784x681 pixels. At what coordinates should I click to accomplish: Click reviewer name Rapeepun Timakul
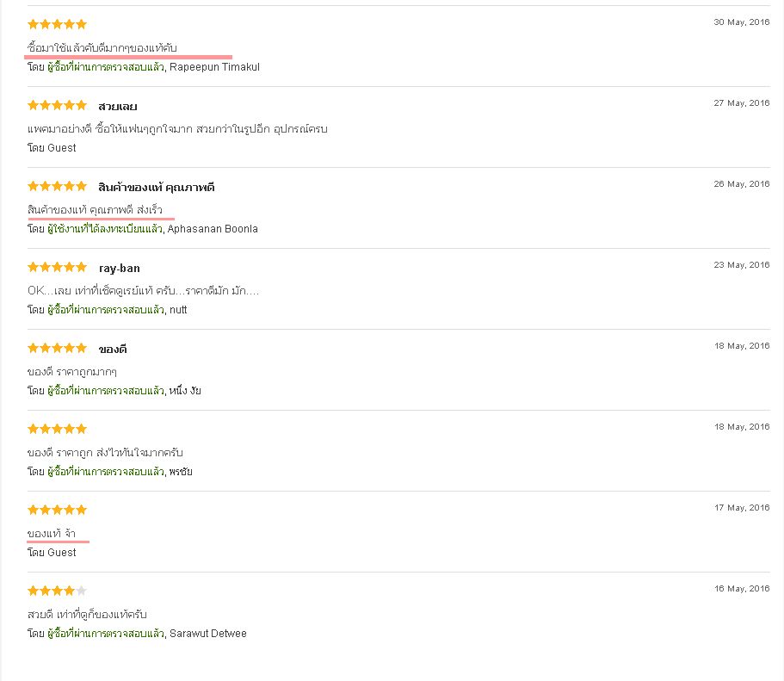[x=214, y=67]
